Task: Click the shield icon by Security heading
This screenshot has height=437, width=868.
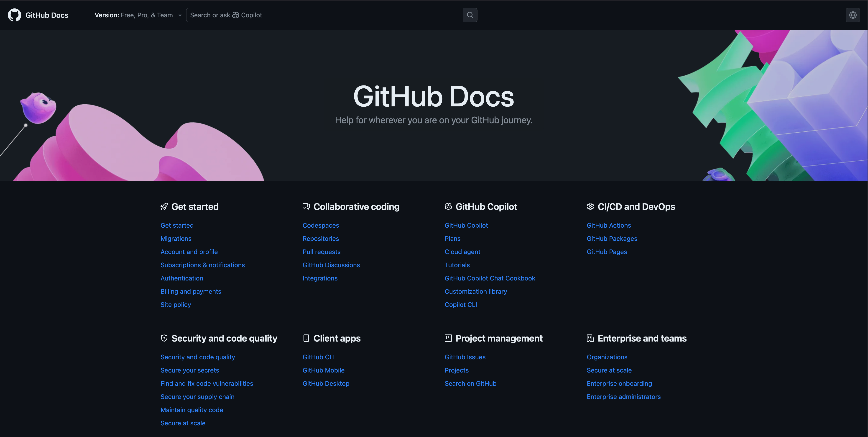Action: (164, 338)
